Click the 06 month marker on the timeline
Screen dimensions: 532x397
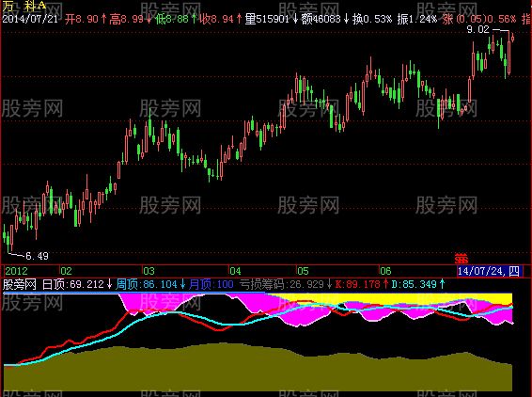(385, 271)
